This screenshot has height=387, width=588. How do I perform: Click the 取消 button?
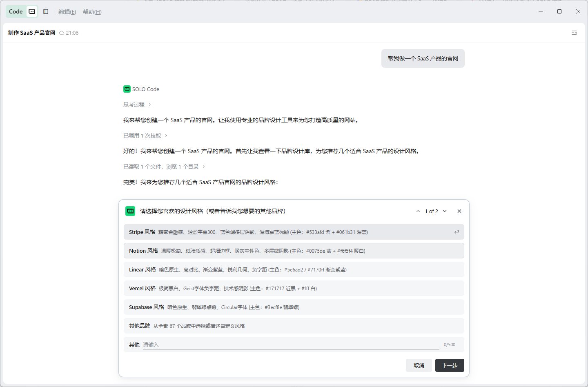click(419, 365)
